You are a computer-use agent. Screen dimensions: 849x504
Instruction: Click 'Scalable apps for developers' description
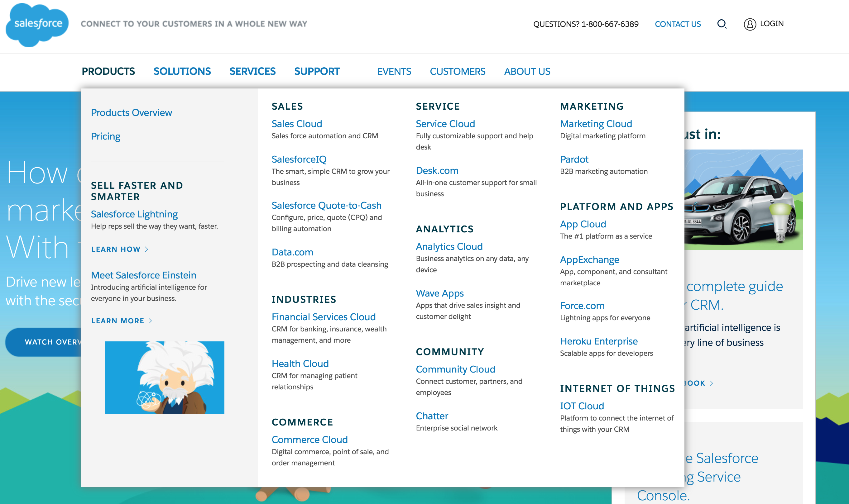[606, 353]
